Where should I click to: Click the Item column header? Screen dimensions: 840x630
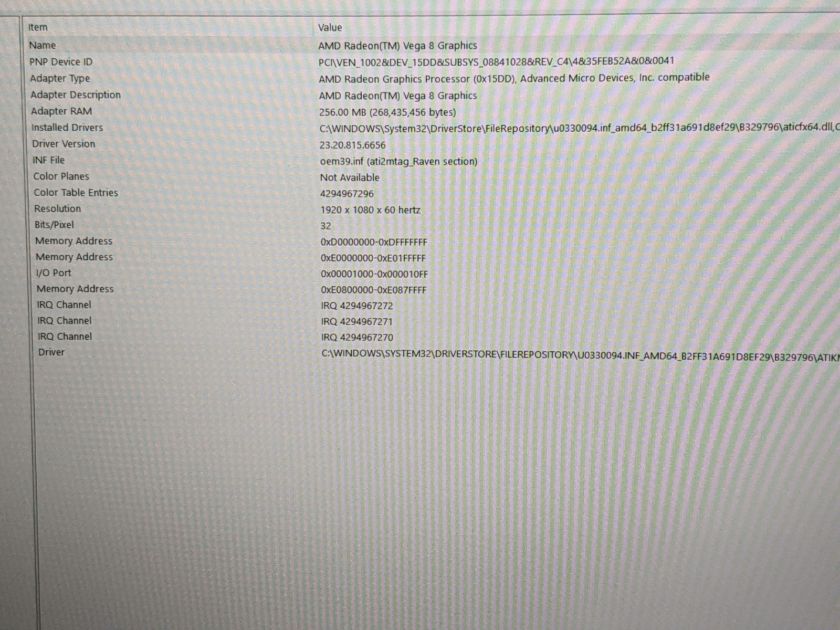point(38,27)
